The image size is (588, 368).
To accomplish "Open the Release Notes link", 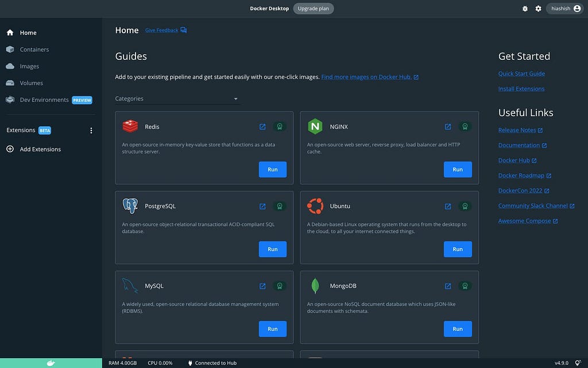I will click(520, 131).
